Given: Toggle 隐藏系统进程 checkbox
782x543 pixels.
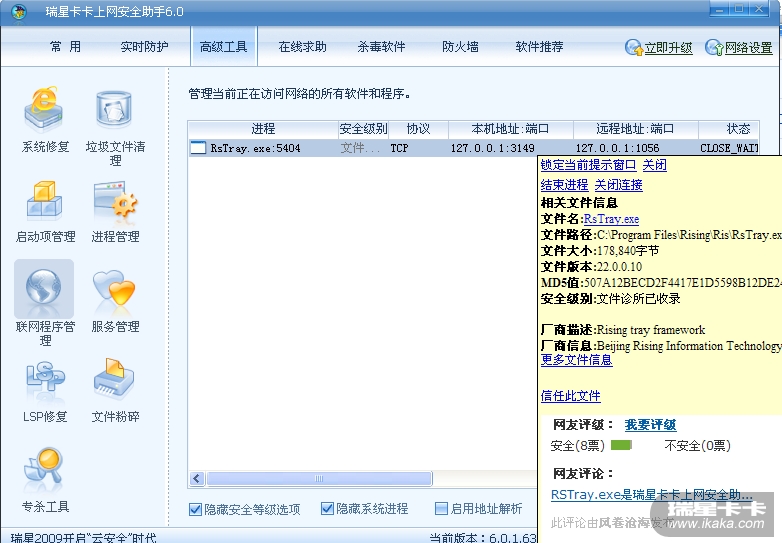Looking at the screenshot, I should pos(327,509).
